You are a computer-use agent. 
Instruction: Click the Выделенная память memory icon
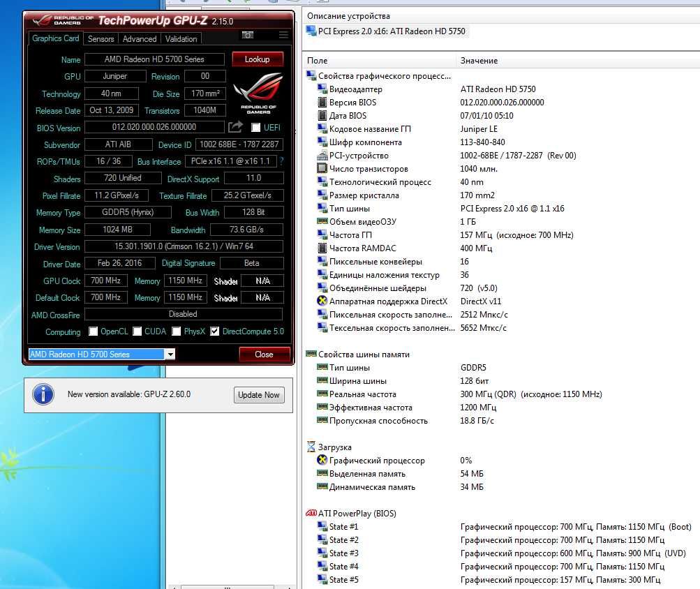click(322, 473)
